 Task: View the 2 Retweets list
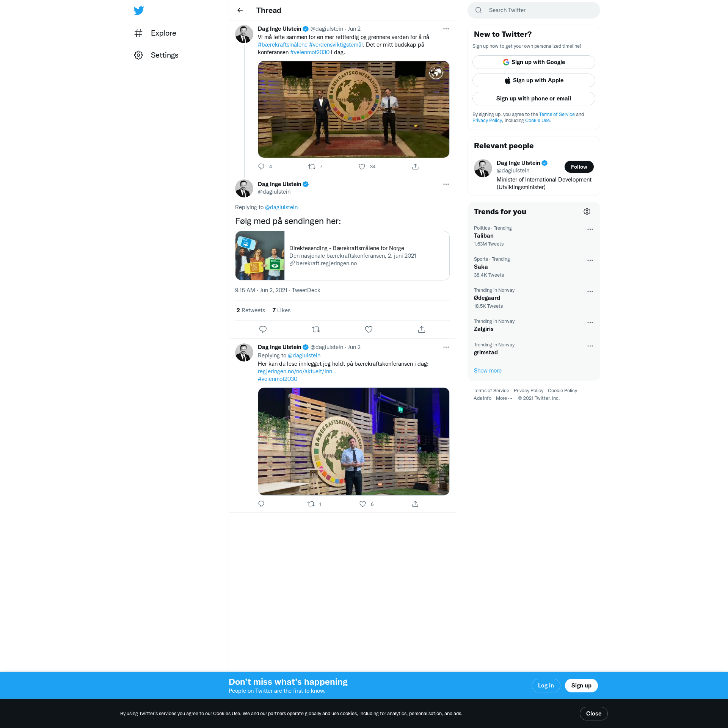coord(251,310)
